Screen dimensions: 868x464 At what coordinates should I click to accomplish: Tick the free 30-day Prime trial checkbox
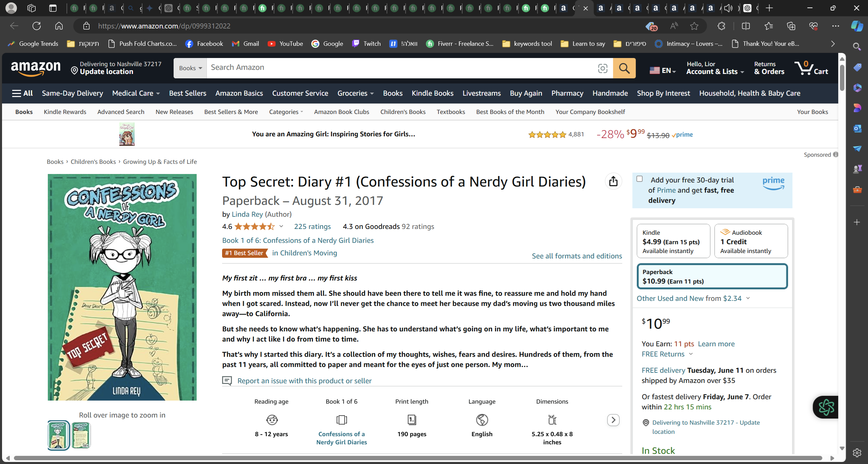(639, 179)
